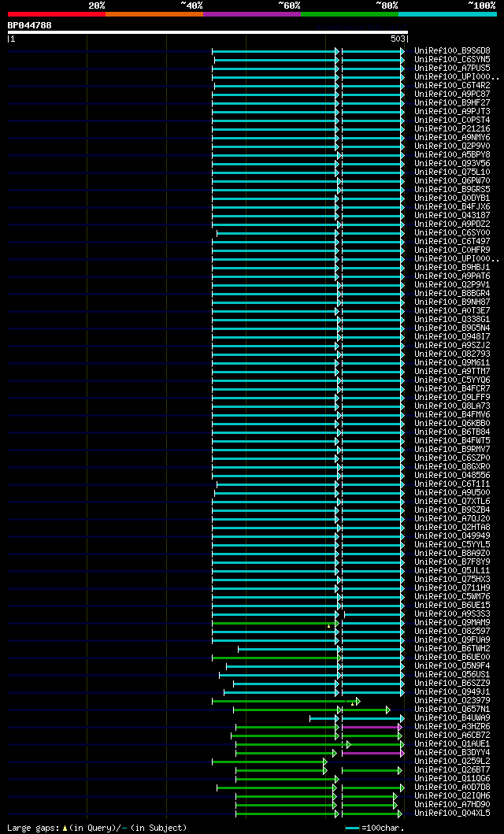Click the =100char. scale bar legend

coord(375,828)
